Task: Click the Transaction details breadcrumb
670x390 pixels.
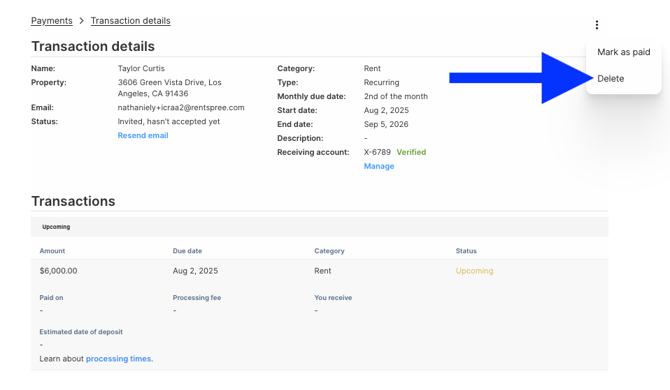Action: pyautogui.click(x=130, y=21)
